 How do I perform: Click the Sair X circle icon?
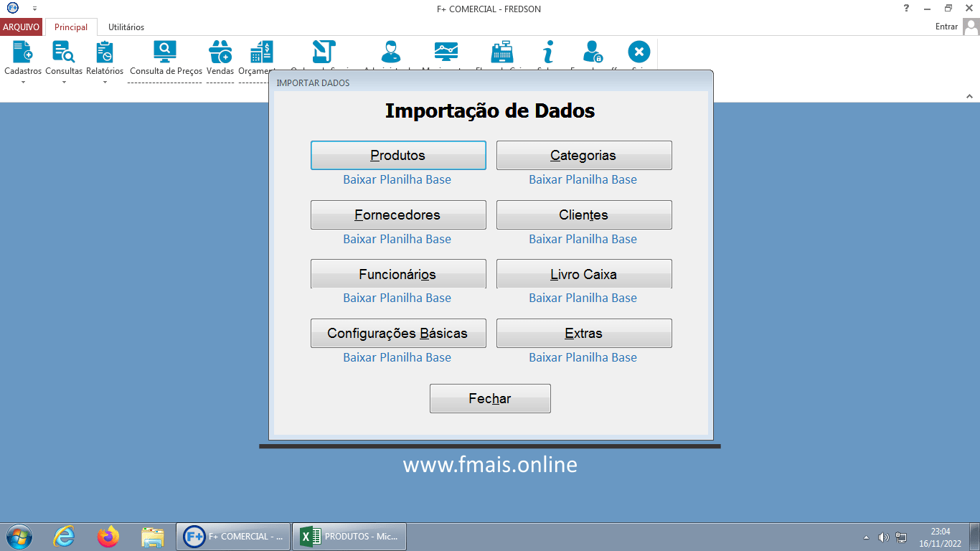pos(639,52)
